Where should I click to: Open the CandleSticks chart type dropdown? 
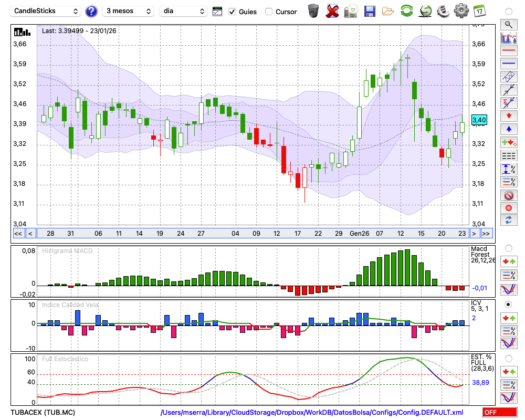pos(46,11)
